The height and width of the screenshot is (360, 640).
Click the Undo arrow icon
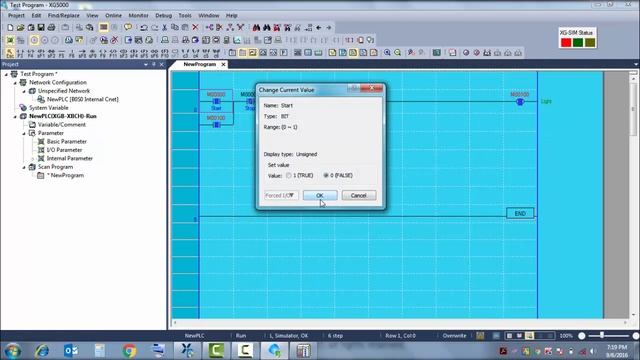pos(144,27)
